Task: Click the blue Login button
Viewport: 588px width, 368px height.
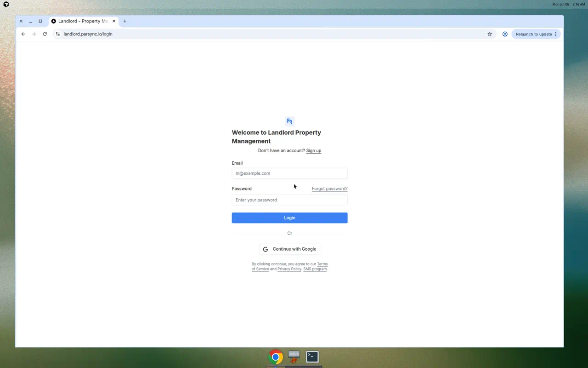Action: point(289,218)
